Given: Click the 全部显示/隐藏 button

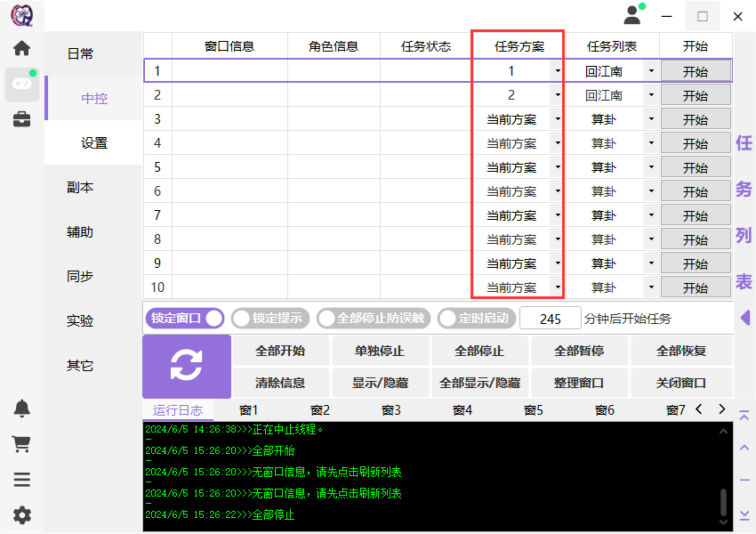Looking at the screenshot, I should tap(479, 383).
